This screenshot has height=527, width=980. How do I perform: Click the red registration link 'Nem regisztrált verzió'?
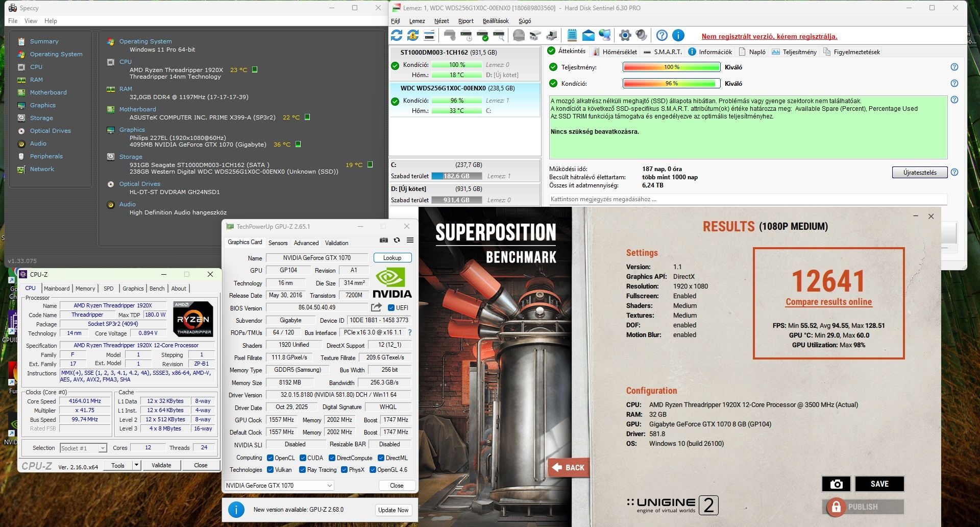pos(769,36)
